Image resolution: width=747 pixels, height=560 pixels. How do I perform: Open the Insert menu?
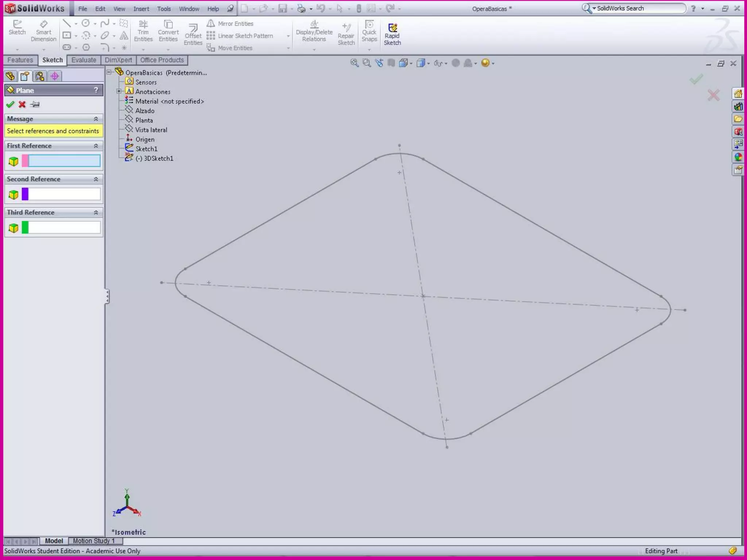pos(141,9)
